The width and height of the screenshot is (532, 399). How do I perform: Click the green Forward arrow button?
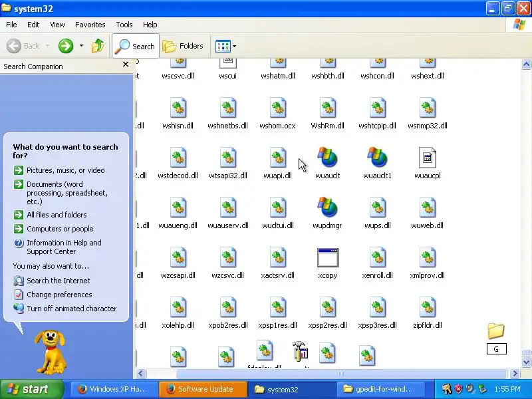[x=65, y=46]
